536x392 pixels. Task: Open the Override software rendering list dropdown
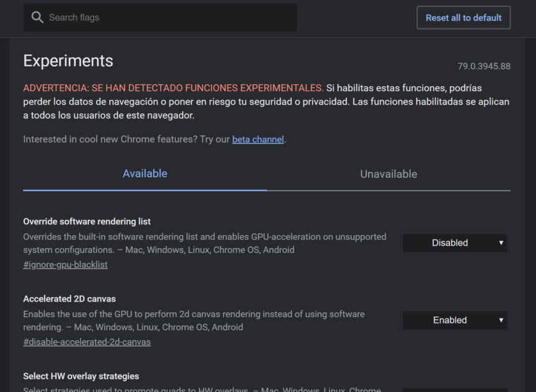(454, 243)
